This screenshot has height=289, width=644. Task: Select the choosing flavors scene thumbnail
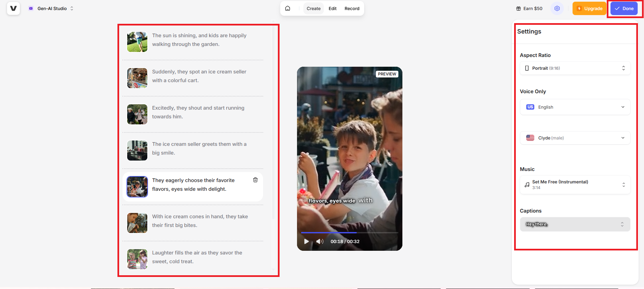137,187
